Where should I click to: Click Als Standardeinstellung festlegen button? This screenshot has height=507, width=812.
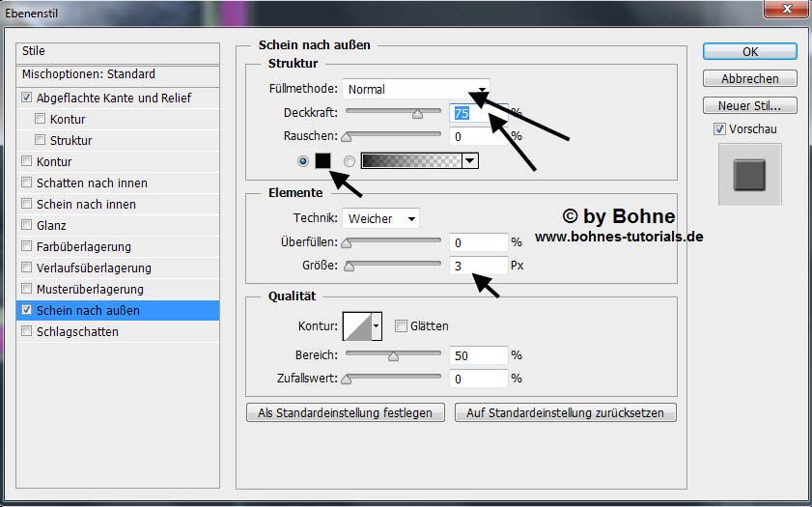(x=346, y=412)
